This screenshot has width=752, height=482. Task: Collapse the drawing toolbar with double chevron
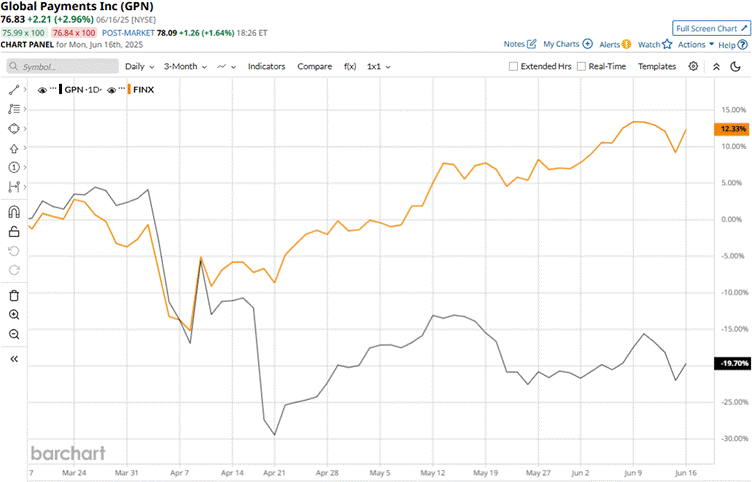pyautogui.click(x=14, y=359)
